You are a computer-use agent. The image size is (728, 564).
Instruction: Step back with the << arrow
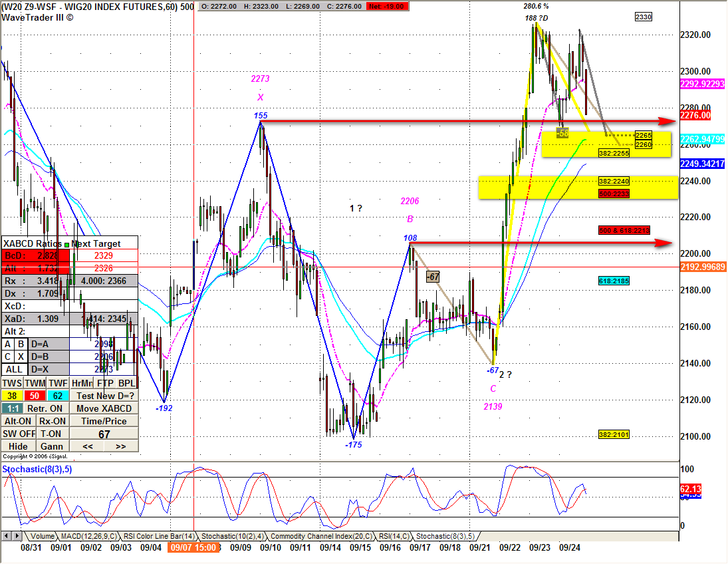pyautogui.click(x=87, y=446)
